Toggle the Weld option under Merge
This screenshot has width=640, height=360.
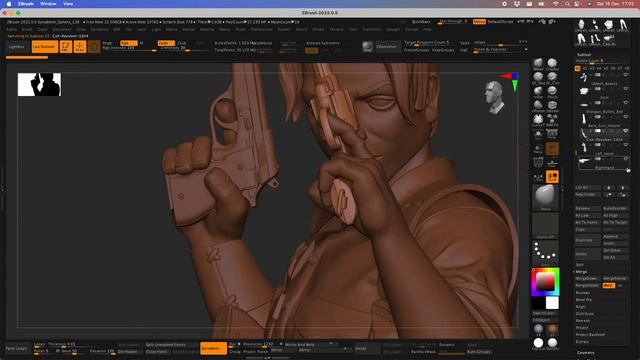tap(608, 285)
